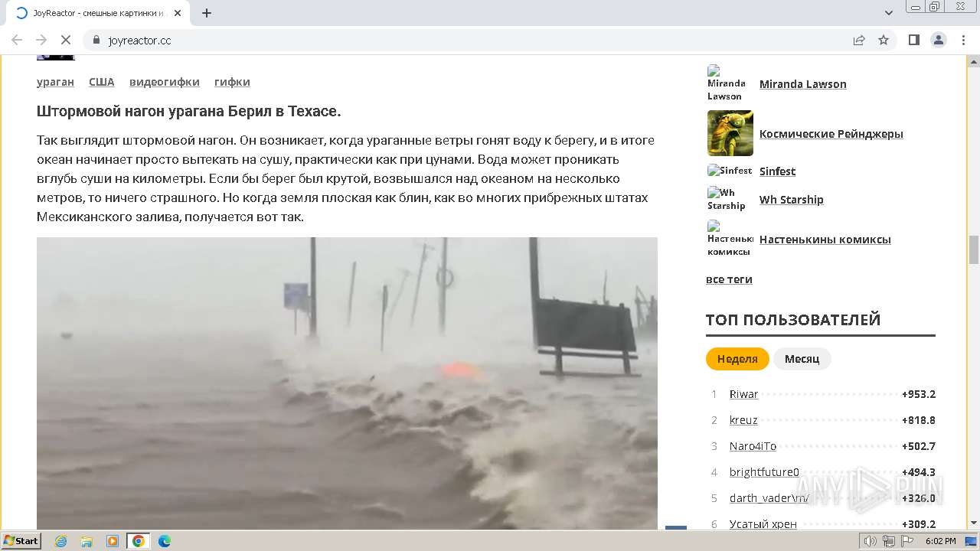Screen dimensions: 980x551
Task: Open Chrome three-dot menu
Action: 963,41
